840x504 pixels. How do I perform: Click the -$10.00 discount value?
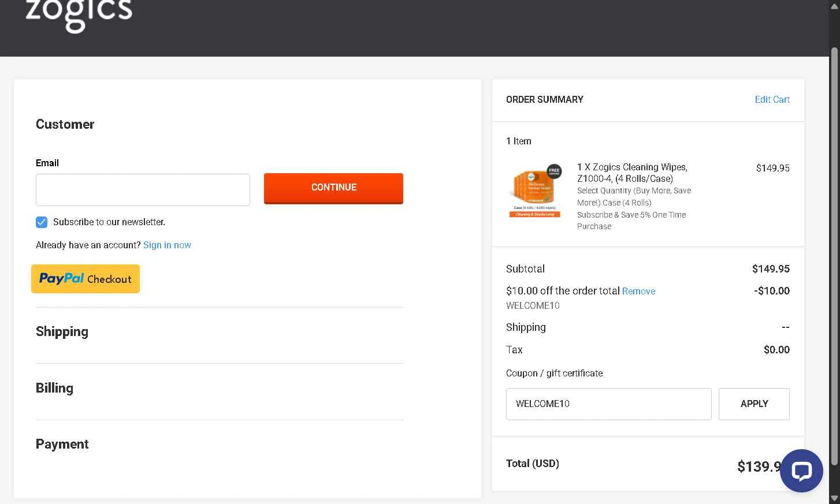tap(771, 291)
